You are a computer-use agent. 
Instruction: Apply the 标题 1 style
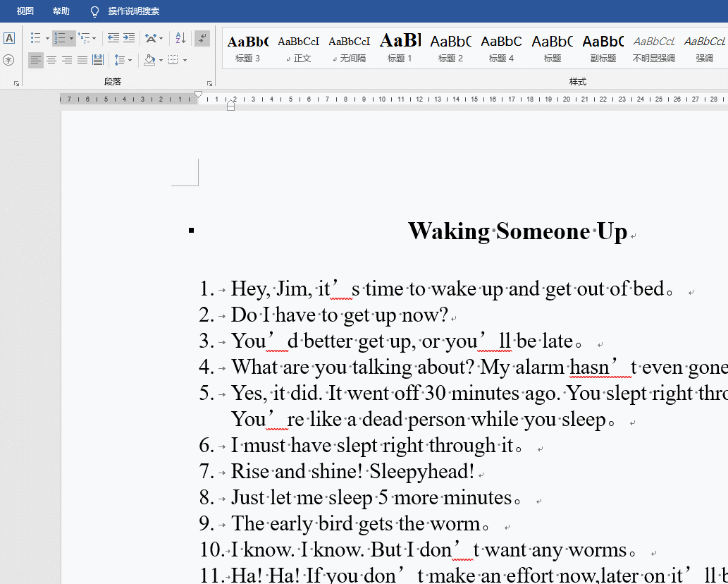[x=400, y=48]
